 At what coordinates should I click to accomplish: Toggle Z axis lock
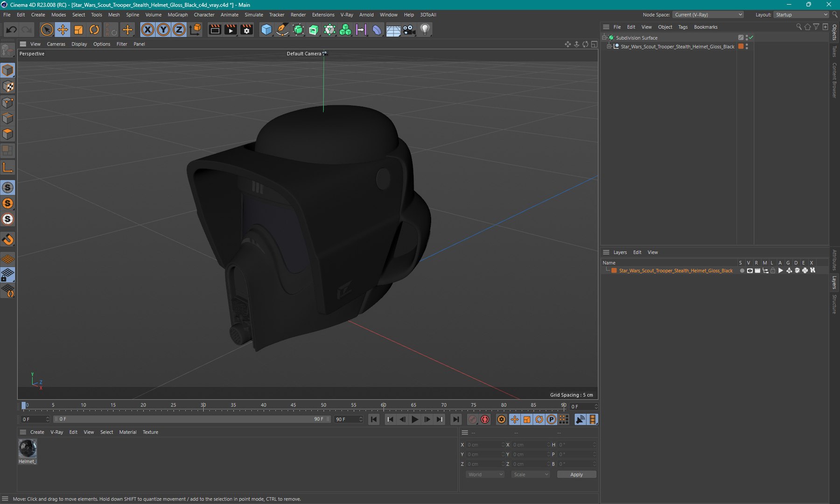click(179, 30)
